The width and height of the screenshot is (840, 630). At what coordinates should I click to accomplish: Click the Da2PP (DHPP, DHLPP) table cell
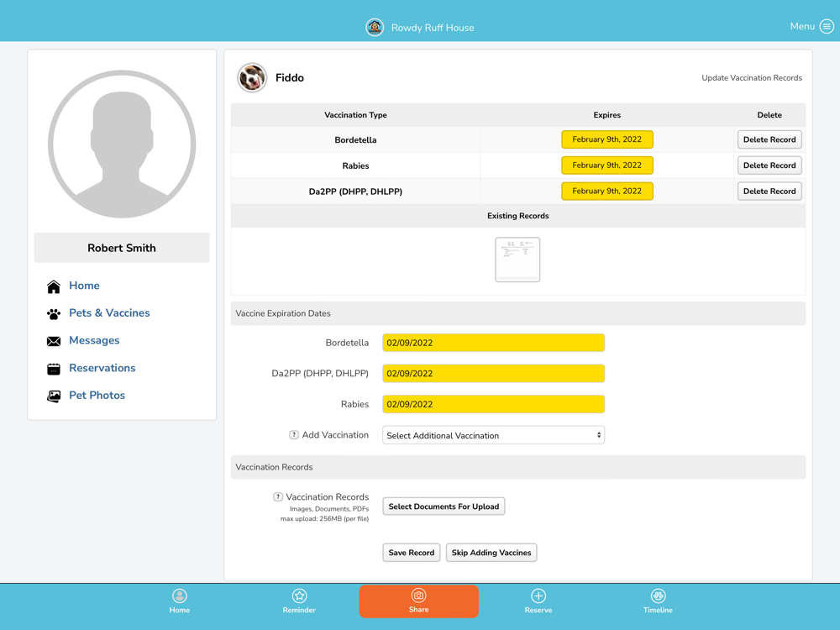click(x=355, y=192)
